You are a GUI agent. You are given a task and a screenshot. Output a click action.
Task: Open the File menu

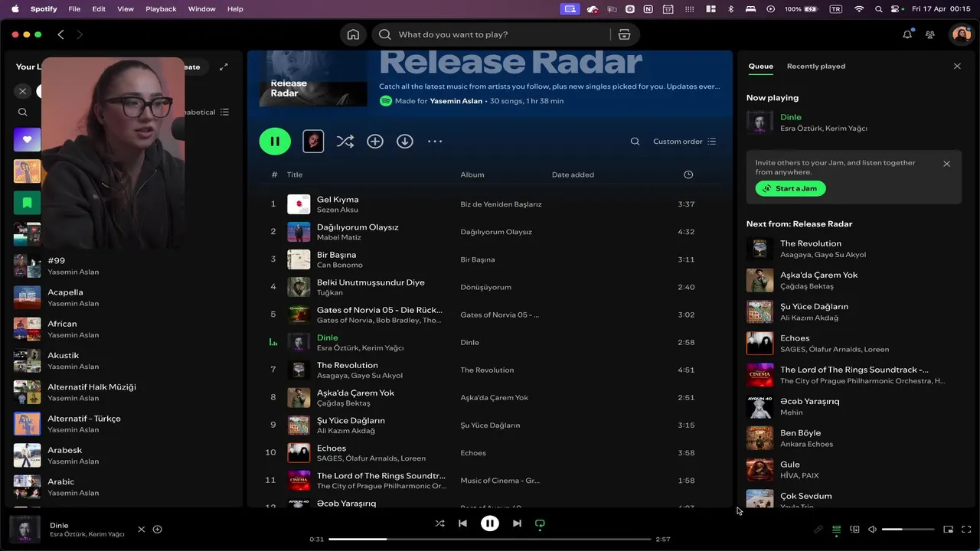pyautogui.click(x=74, y=9)
